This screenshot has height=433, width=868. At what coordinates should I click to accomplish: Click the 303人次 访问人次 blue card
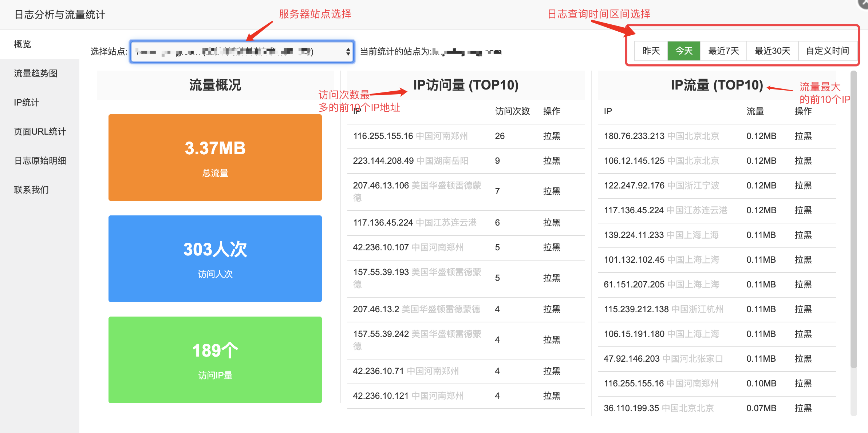pos(215,259)
